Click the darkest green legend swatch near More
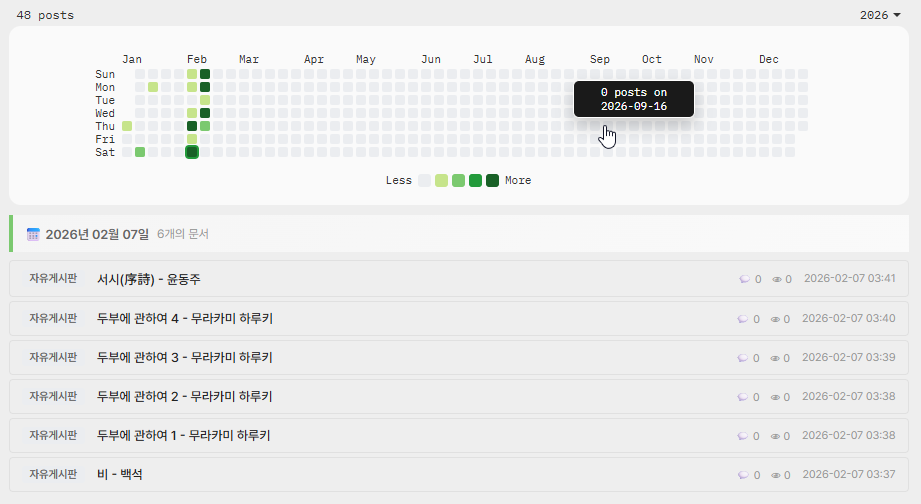This screenshot has height=504, width=921. click(x=492, y=181)
